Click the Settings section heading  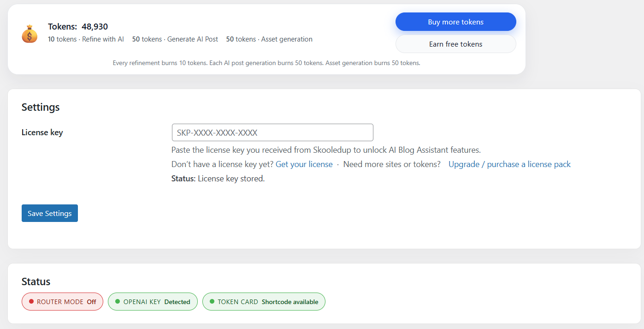coord(41,107)
